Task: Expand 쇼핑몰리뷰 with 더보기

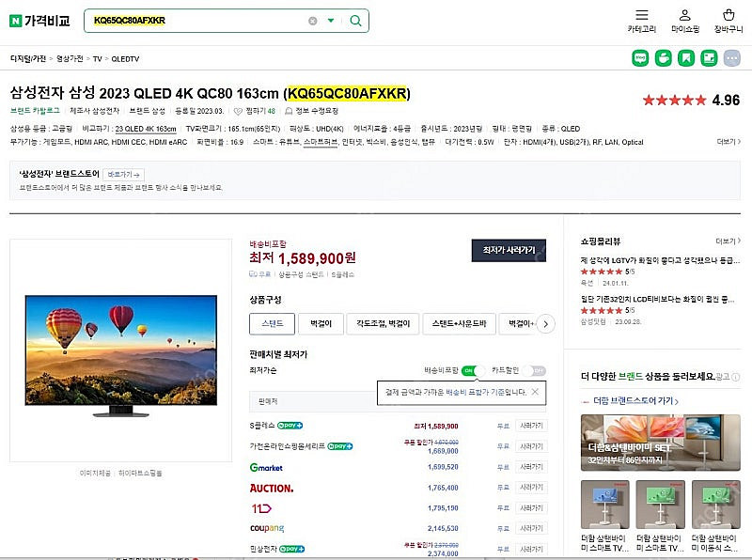Action: coord(728,241)
